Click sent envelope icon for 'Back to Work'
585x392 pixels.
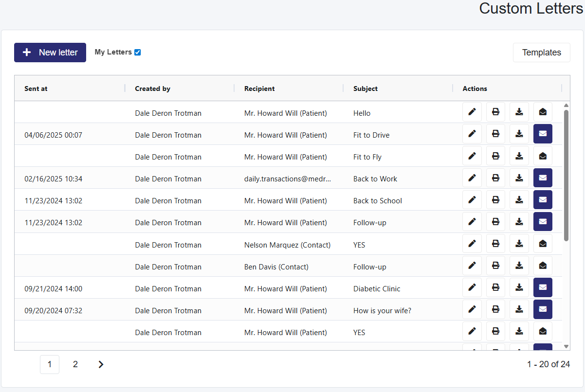pyautogui.click(x=543, y=178)
